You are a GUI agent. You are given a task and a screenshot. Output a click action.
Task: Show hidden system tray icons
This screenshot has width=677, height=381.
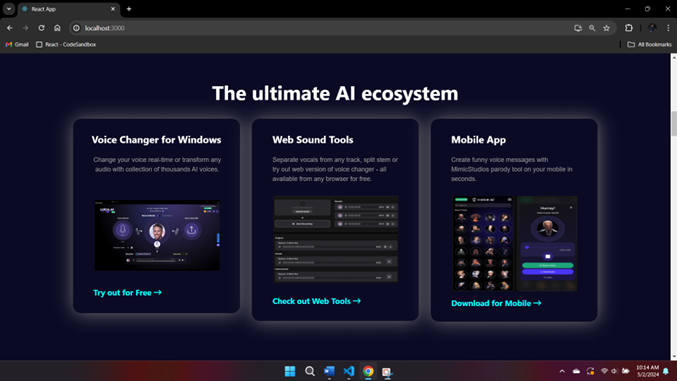point(562,371)
